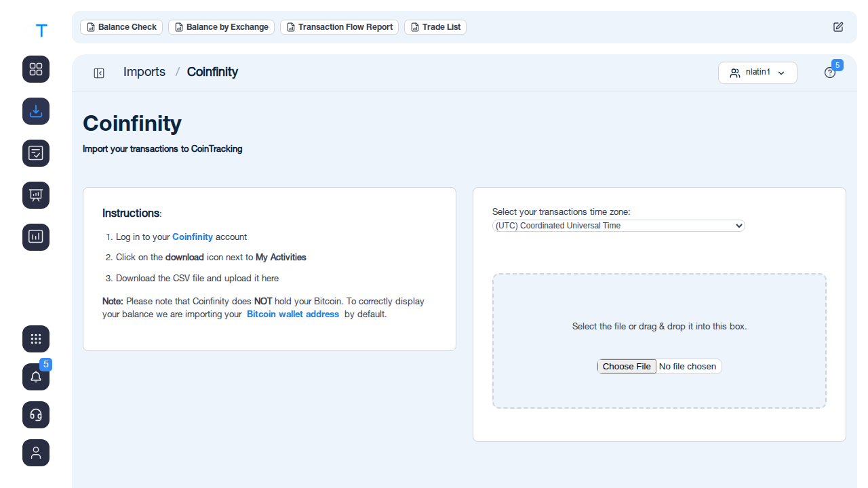Viewport: 868px width, 488px height.
Task: Open Trade List shortcut
Action: [x=435, y=27]
